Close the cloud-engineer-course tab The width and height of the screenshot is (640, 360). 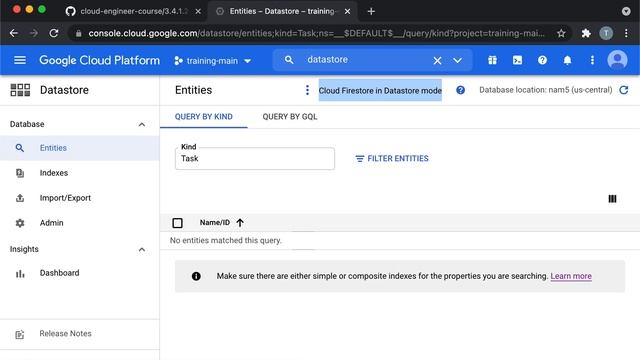click(x=198, y=11)
